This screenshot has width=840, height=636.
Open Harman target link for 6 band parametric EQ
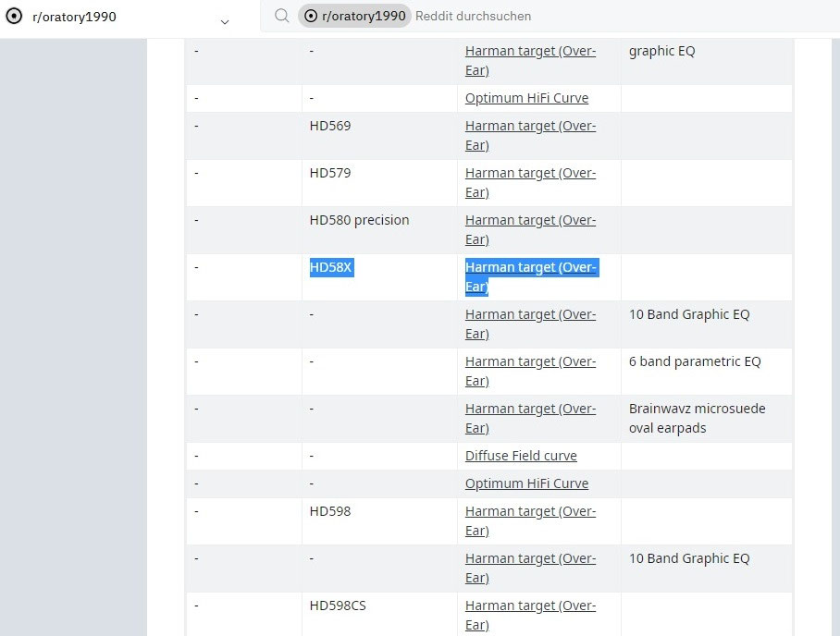(x=530, y=371)
